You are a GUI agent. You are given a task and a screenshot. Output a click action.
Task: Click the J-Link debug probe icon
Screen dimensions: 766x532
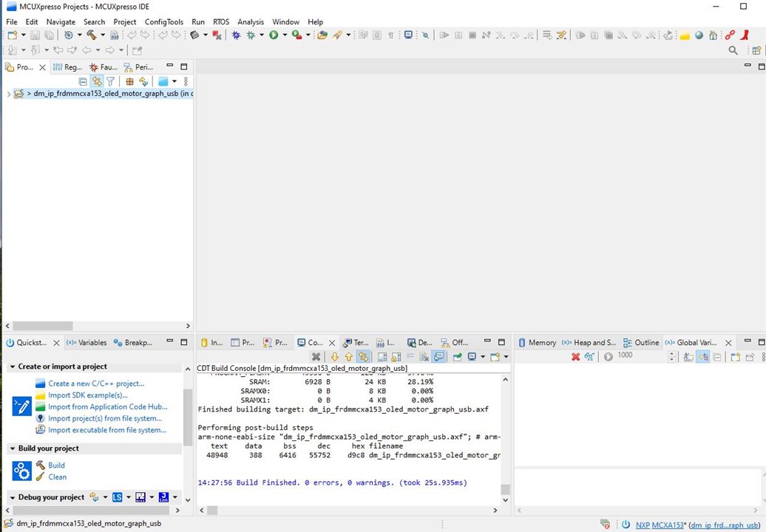[x=163, y=497]
